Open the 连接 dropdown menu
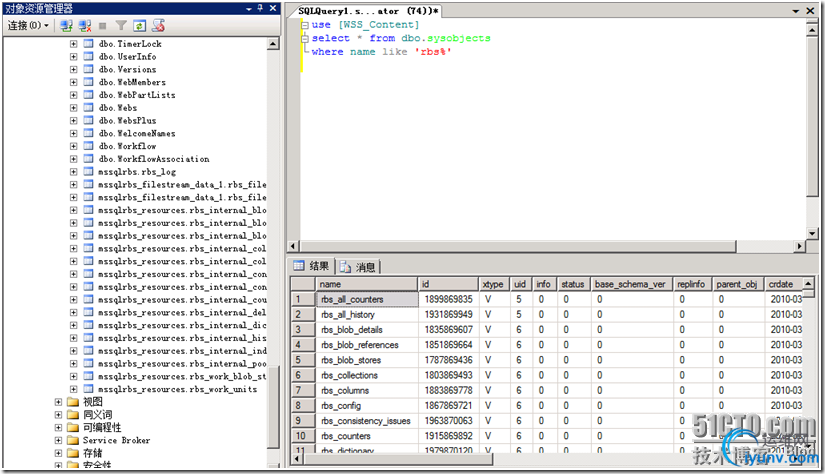The width and height of the screenshot is (825, 474). [x=26, y=25]
